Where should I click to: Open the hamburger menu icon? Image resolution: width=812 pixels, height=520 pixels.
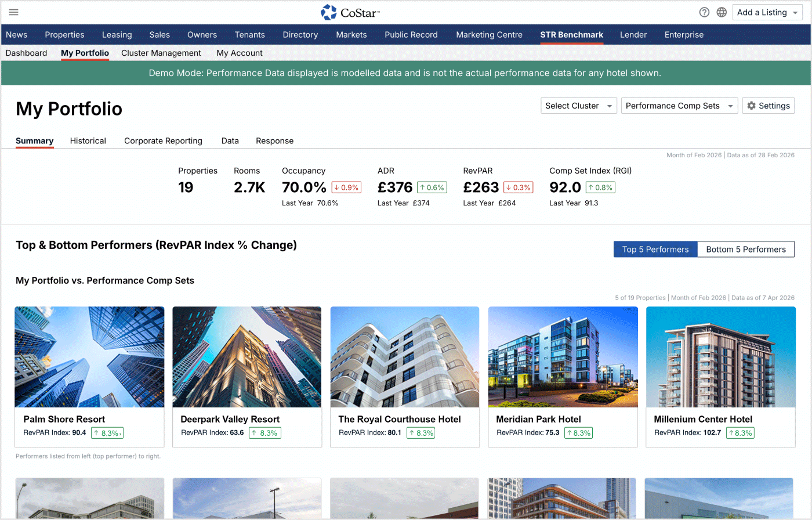coord(14,12)
